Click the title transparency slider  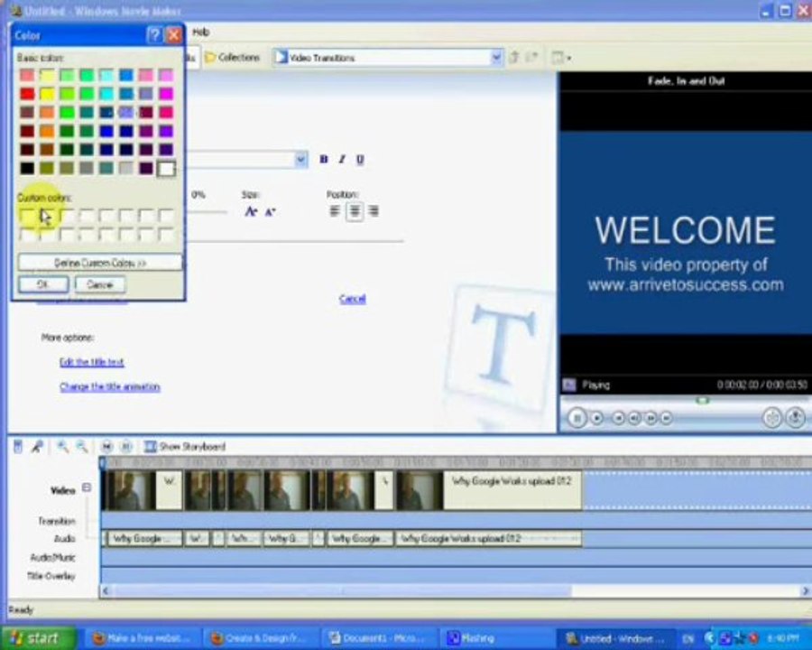coord(206,211)
